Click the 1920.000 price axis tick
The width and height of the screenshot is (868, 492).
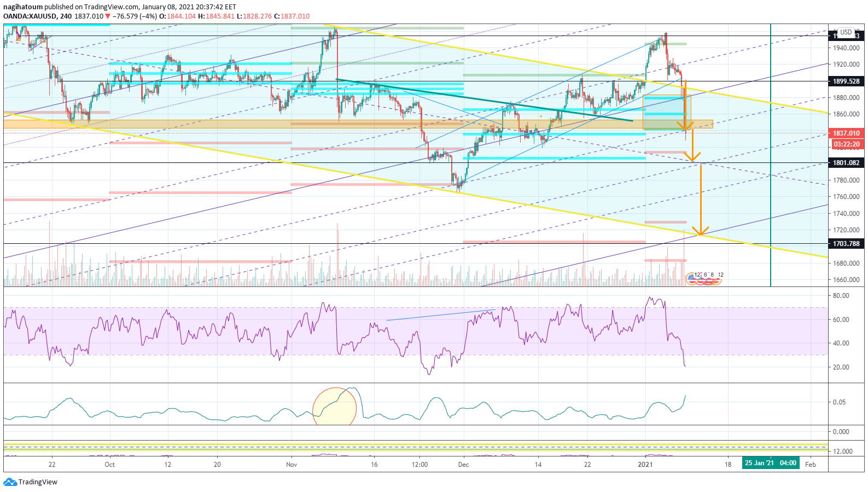(847, 65)
